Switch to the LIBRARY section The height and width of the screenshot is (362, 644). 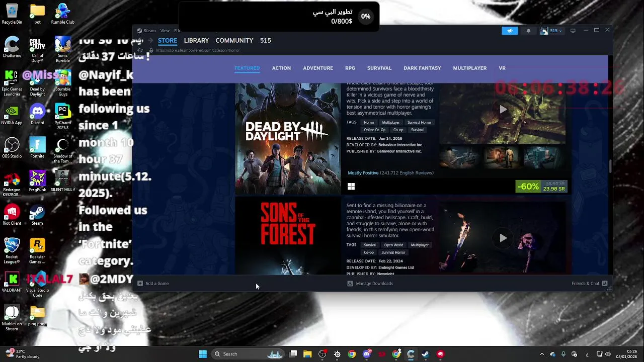point(196,40)
